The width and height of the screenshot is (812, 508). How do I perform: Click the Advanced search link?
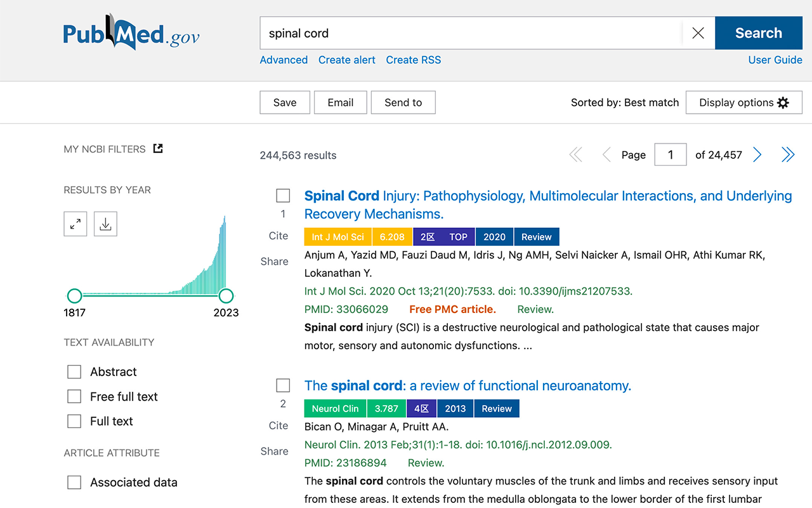tap(284, 60)
